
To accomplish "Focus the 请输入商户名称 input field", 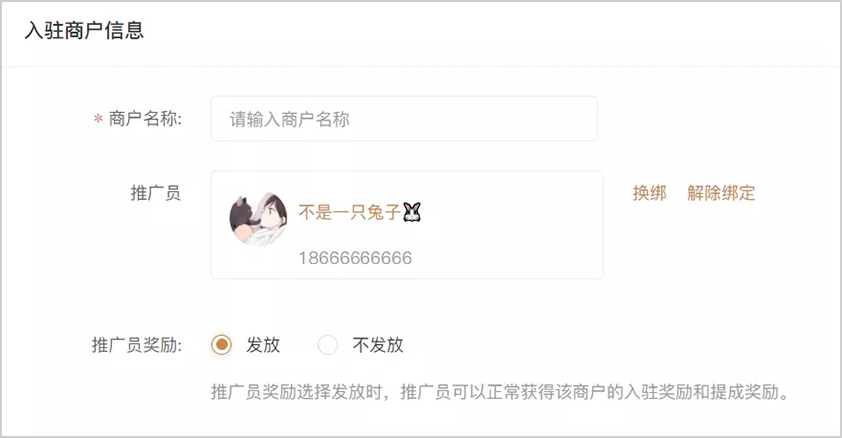I will pyautogui.click(x=404, y=119).
